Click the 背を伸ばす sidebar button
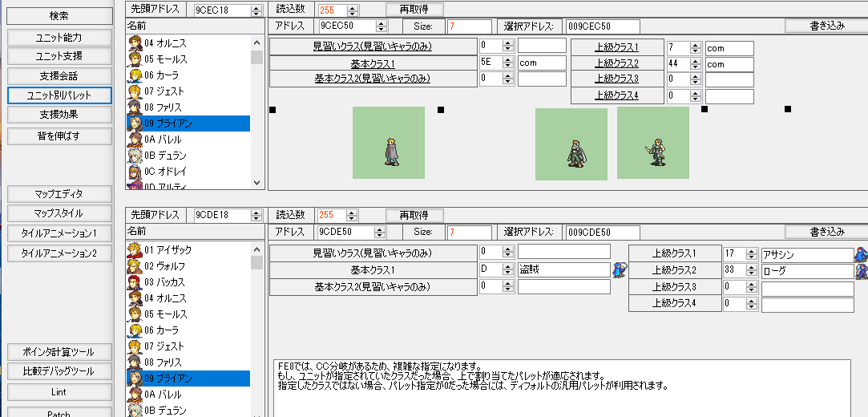 click(x=59, y=136)
